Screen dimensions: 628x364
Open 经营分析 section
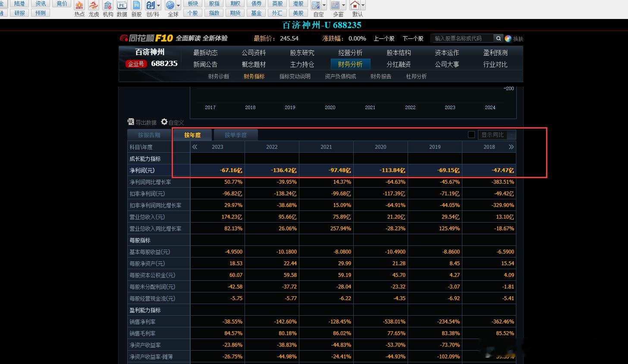pos(350,53)
